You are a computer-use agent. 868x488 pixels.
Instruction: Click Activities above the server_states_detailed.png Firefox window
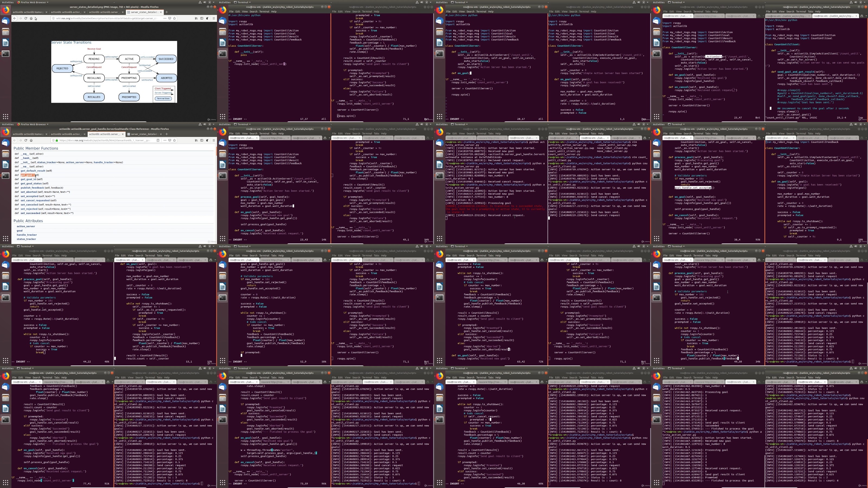[x=8, y=2]
